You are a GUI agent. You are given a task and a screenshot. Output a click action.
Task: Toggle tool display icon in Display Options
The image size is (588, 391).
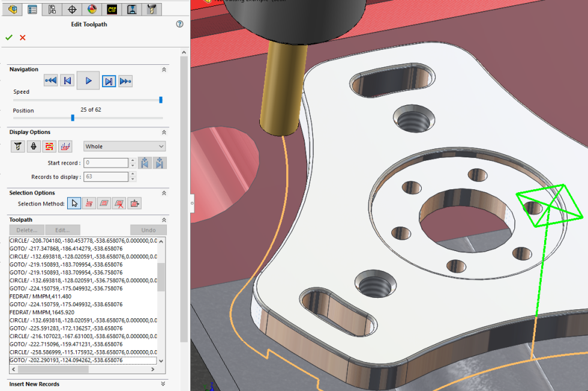click(x=17, y=147)
